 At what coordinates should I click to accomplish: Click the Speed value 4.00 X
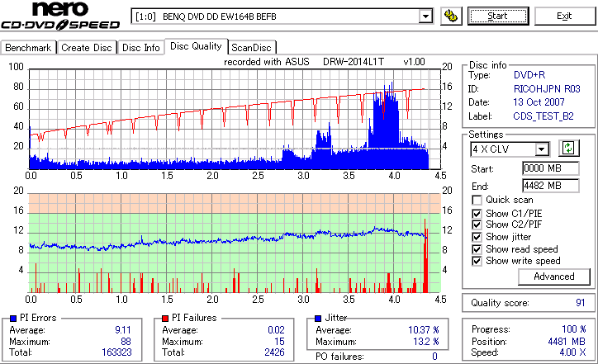[x=572, y=352]
